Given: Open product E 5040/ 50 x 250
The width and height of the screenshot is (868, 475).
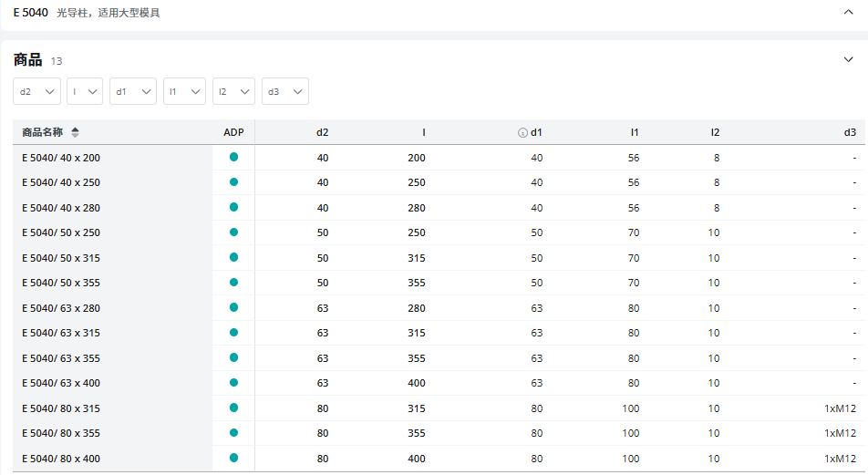Looking at the screenshot, I should click(x=61, y=233).
